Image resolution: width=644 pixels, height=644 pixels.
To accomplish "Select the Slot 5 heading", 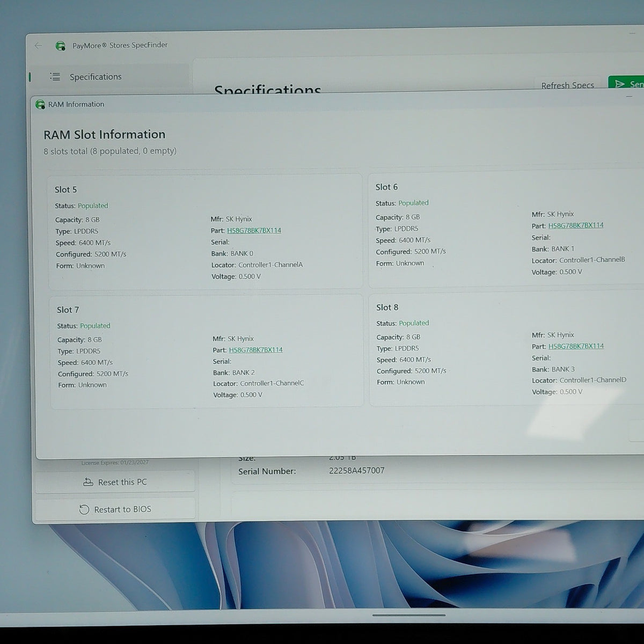I will click(x=65, y=189).
